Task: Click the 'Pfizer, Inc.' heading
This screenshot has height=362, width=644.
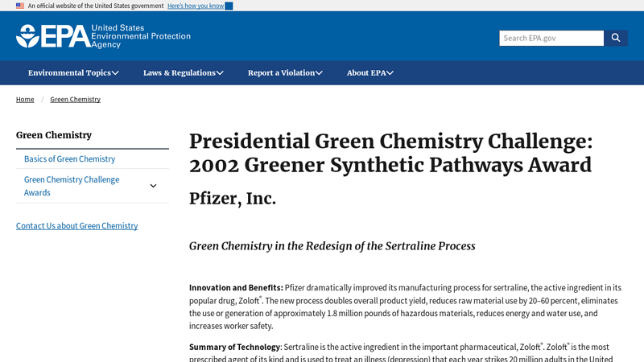Action: tap(233, 199)
